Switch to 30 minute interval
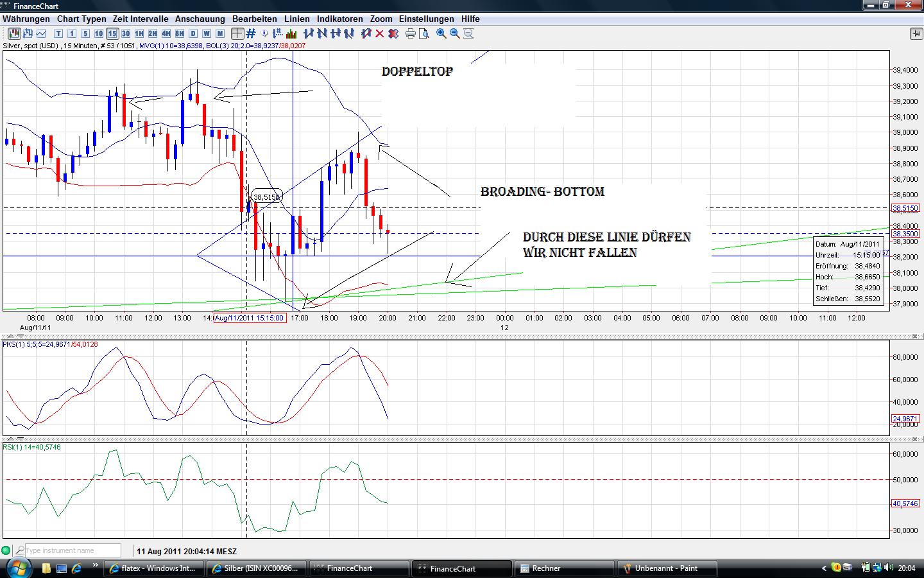This screenshot has width=924, height=578. point(126,33)
